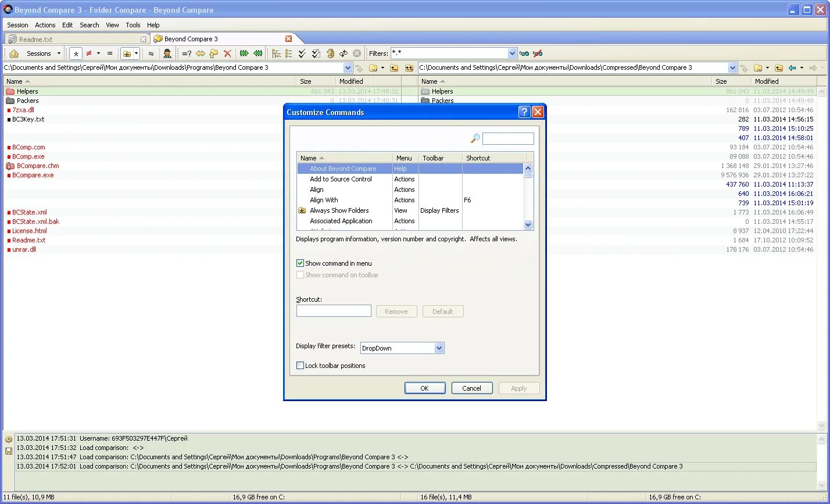Click the compare contents =? icon
The image size is (830, 504).
187,53
